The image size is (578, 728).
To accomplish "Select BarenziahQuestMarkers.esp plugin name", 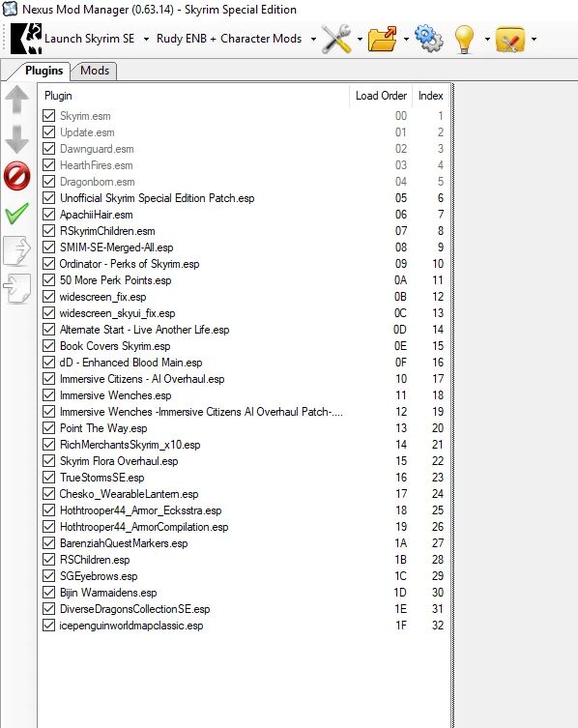I will (124, 543).
